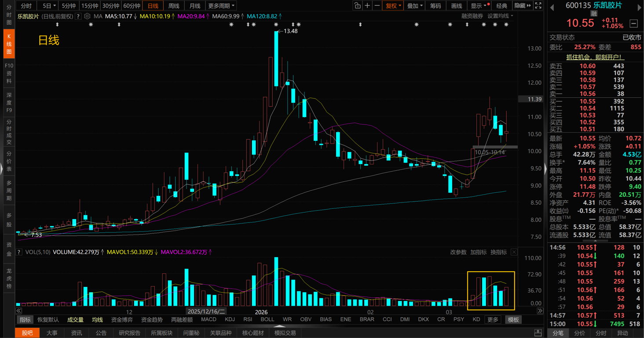Select K线图 in left sidebar
Screen dimensions: 644x338
click(x=9, y=44)
